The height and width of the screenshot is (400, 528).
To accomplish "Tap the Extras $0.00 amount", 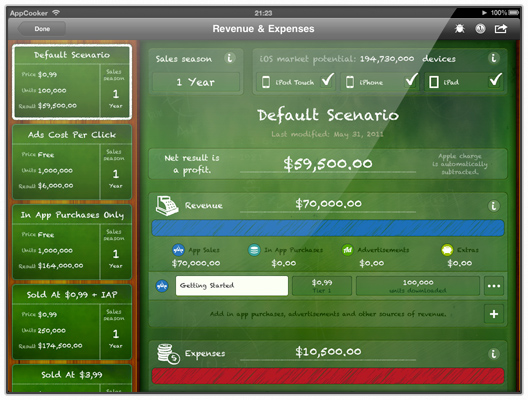I will 460,263.
